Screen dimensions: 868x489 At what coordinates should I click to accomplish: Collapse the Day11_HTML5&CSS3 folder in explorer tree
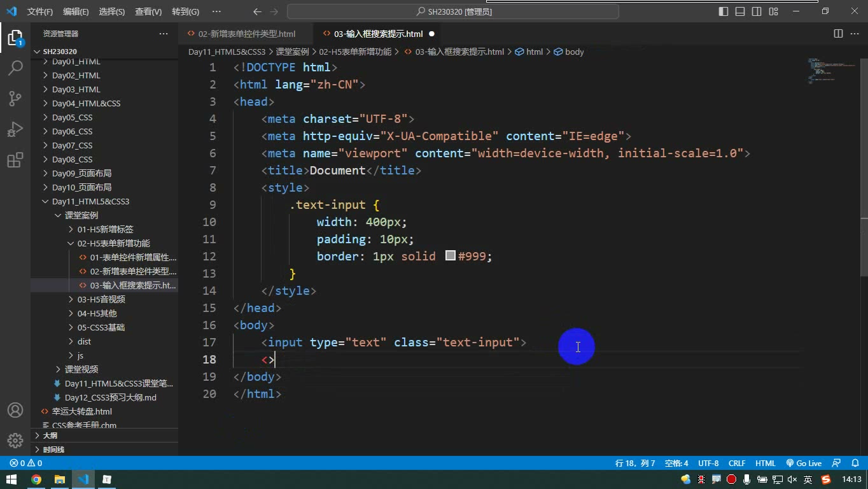[x=90, y=201]
